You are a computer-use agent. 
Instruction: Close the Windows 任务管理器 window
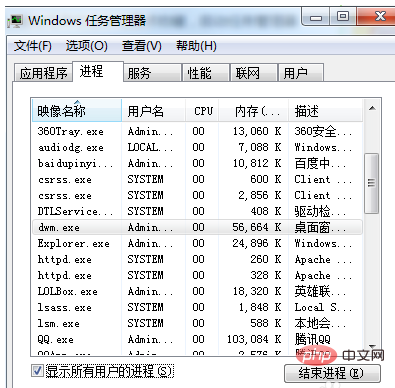[377, 17]
